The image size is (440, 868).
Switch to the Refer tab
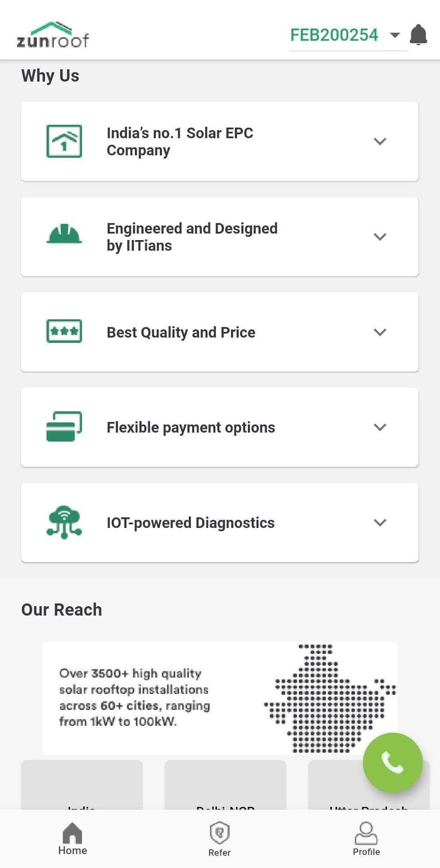220,839
